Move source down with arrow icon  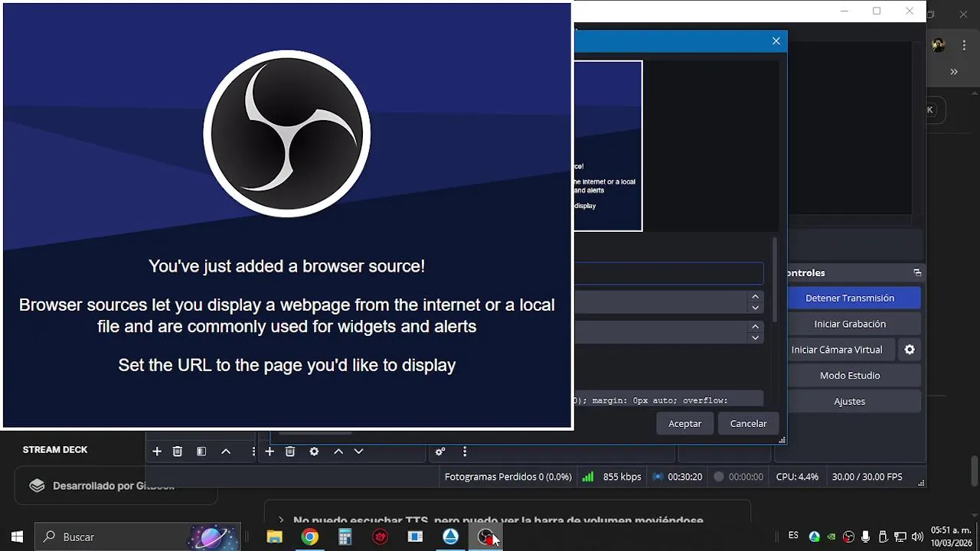coord(358,452)
